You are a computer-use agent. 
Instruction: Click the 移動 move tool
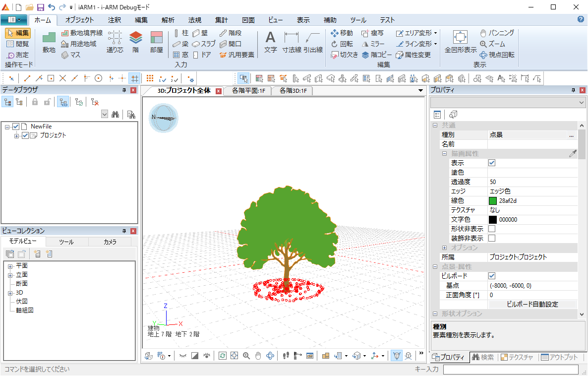(x=342, y=33)
